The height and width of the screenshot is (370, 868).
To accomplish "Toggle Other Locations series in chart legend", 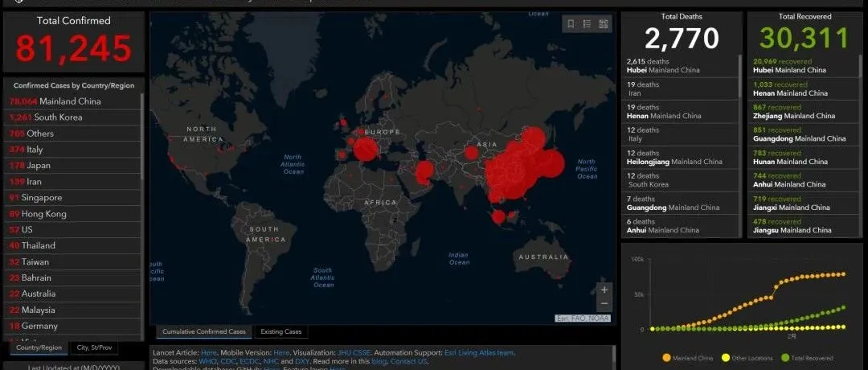I will (x=747, y=358).
